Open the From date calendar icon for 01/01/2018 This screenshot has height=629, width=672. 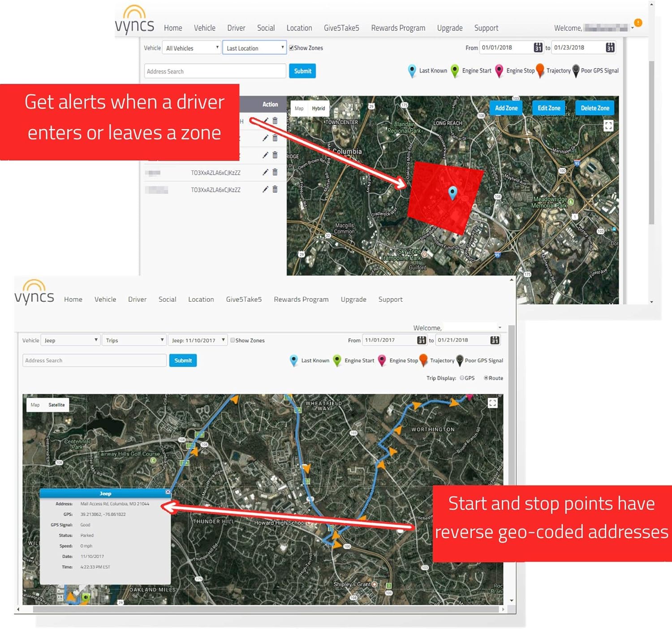pyautogui.click(x=538, y=48)
